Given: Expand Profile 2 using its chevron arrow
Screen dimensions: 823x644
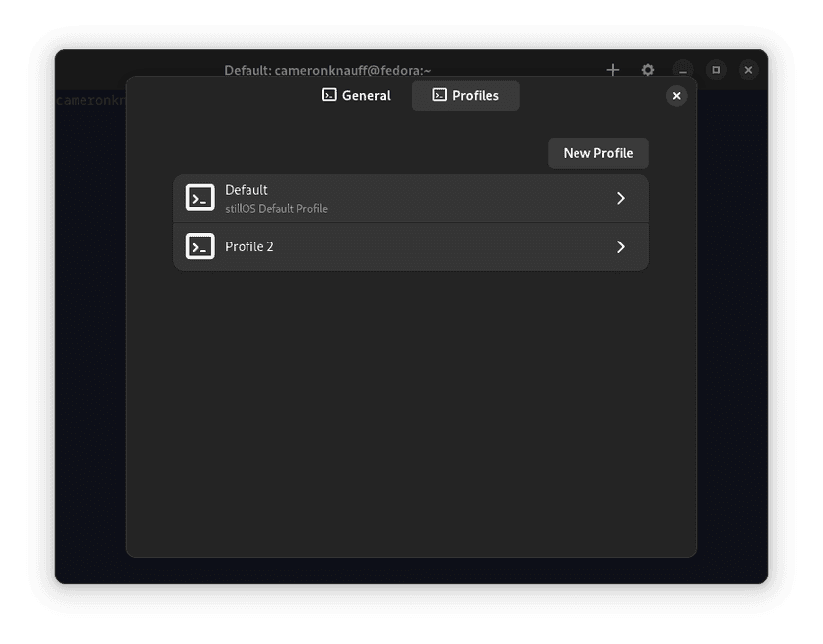Looking at the screenshot, I should click(x=621, y=246).
